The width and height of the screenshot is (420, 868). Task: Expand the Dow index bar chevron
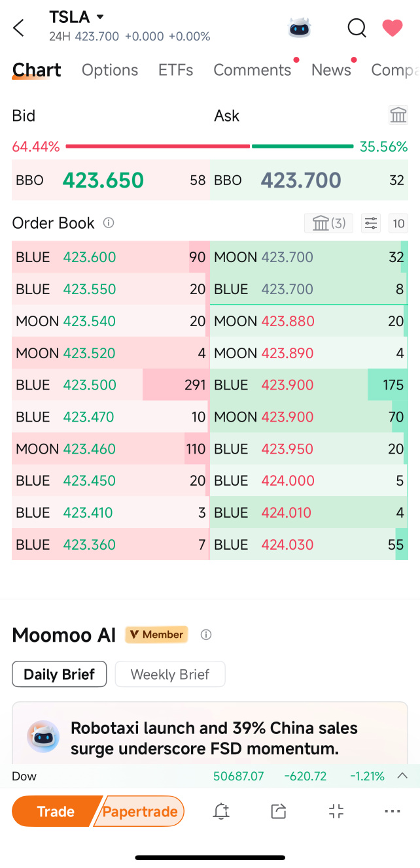coord(403,776)
